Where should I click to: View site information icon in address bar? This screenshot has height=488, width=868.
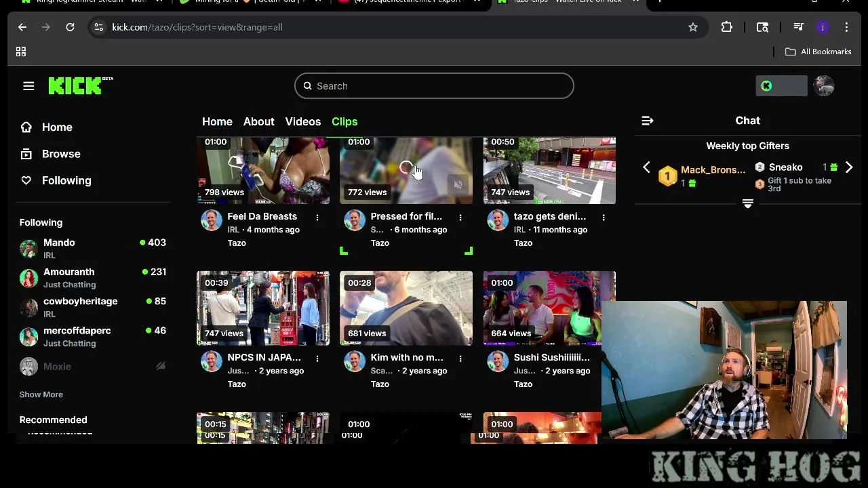(99, 27)
